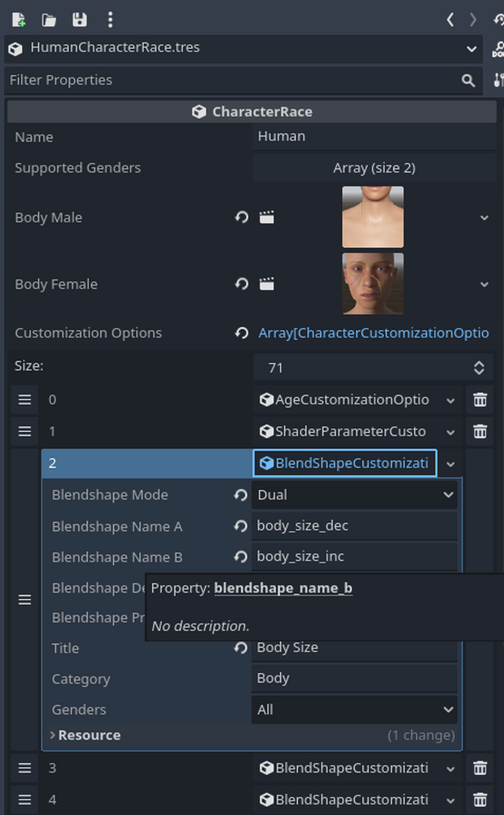The height and width of the screenshot is (815, 504).
Task: Click Array (size 2) for Supported Genders
Action: click(x=373, y=167)
